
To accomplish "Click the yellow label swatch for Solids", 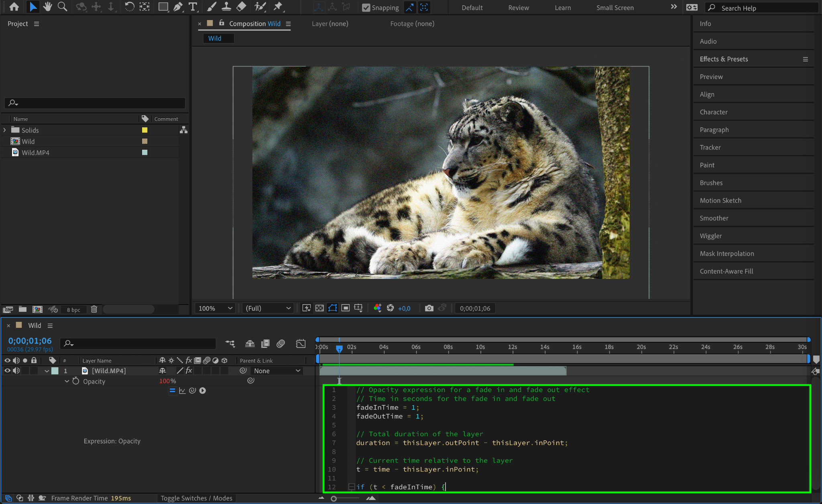I will 144,130.
